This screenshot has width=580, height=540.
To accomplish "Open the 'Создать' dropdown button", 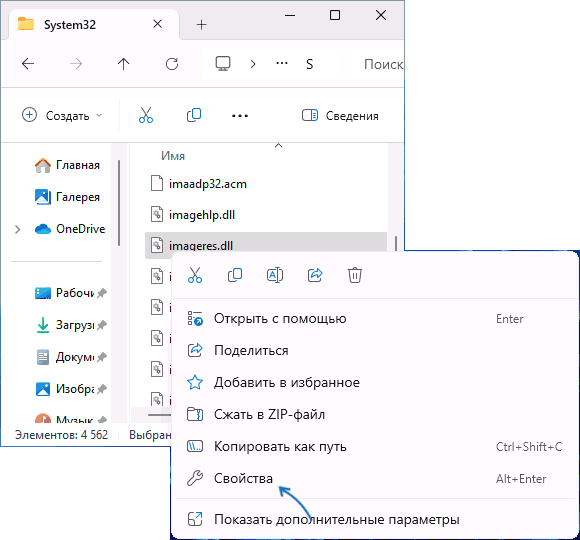I will coord(62,115).
